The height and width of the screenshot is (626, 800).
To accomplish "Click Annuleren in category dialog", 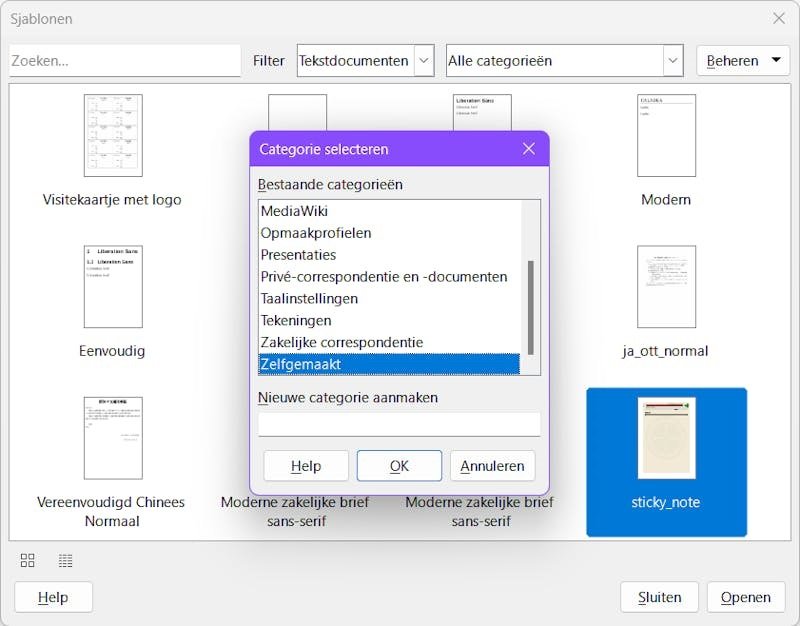I will pos(492,465).
